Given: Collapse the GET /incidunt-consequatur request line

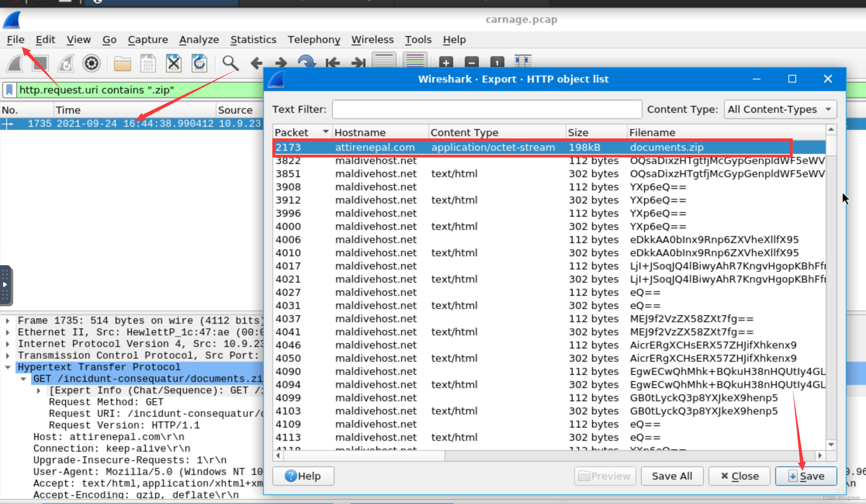Looking at the screenshot, I should [23, 379].
